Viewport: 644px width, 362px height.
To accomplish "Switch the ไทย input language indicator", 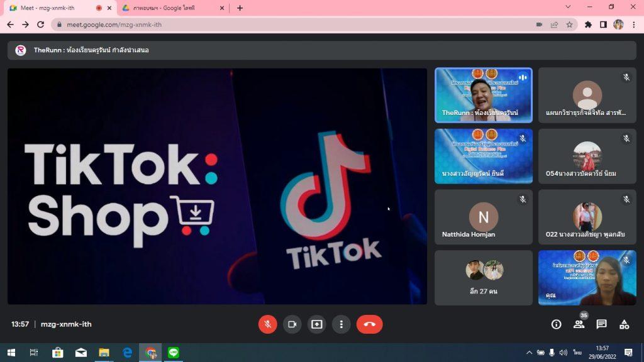I will point(578,353).
